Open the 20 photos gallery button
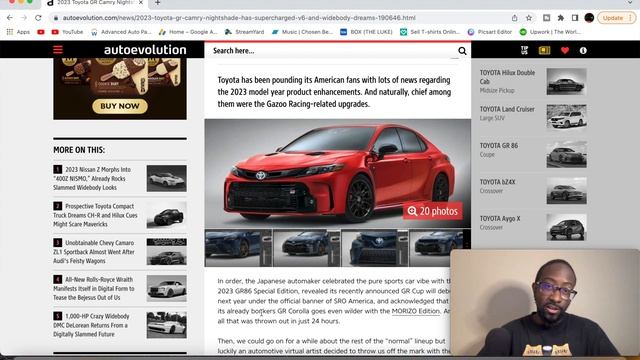 tap(433, 211)
